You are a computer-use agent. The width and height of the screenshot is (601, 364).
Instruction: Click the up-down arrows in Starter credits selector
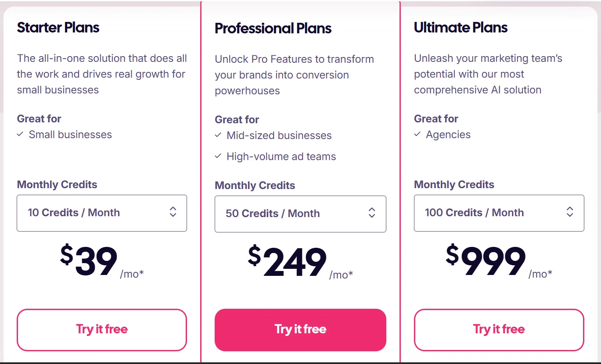tap(173, 212)
